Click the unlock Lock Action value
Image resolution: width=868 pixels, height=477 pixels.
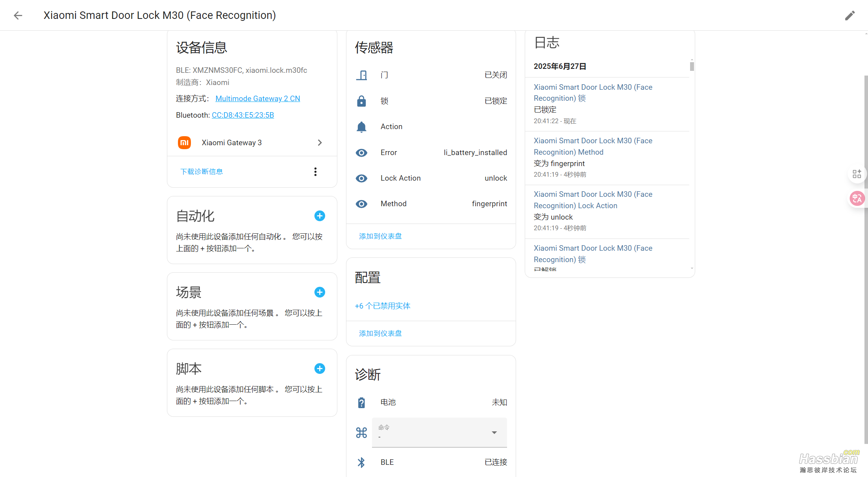pyautogui.click(x=496, y=178)
